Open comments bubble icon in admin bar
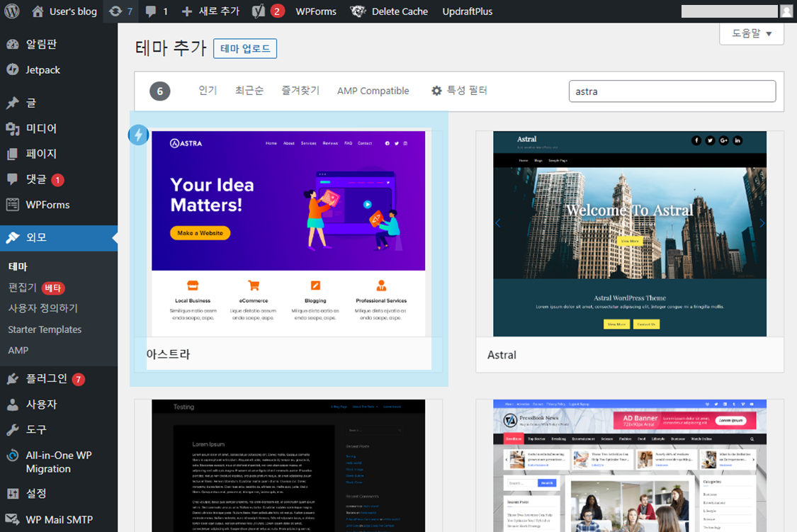 pyautogui.click(x=150, y=11)
